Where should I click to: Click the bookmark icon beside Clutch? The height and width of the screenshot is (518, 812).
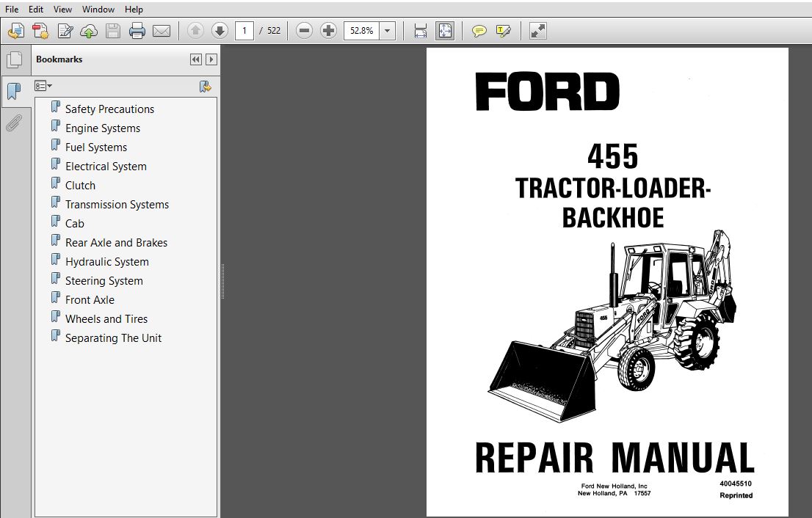click(x=55, y=183)
